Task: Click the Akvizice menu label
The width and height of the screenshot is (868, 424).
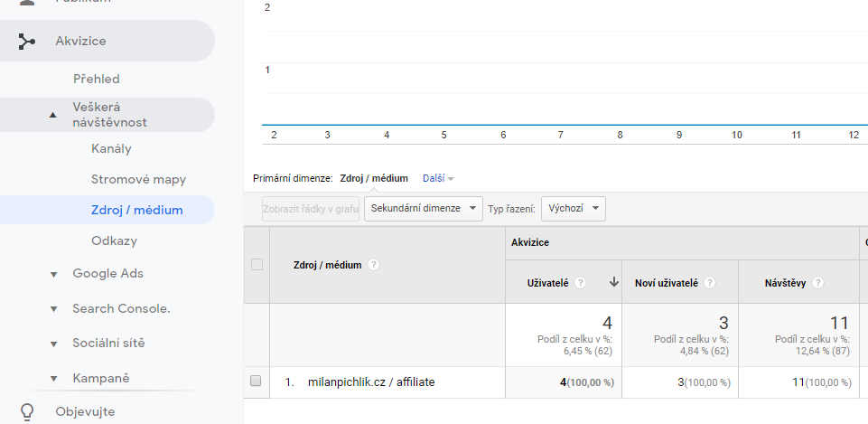Action: (80, 41)
